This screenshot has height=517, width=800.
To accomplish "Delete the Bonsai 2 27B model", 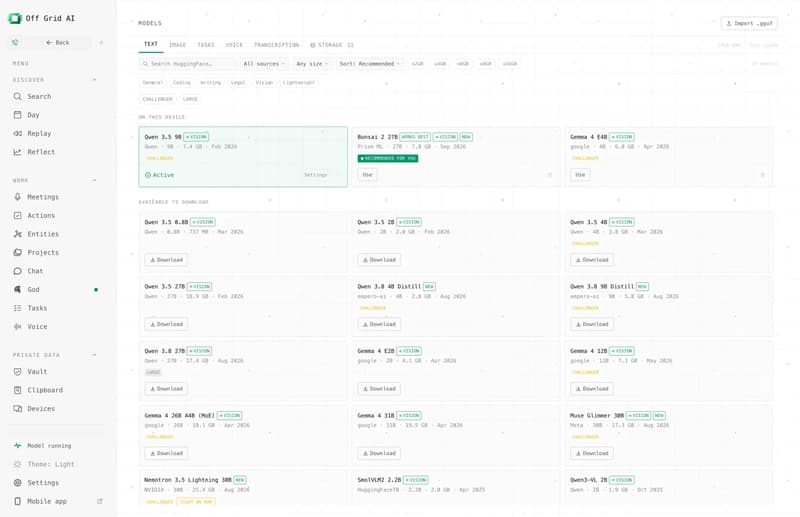I will 549,175.
